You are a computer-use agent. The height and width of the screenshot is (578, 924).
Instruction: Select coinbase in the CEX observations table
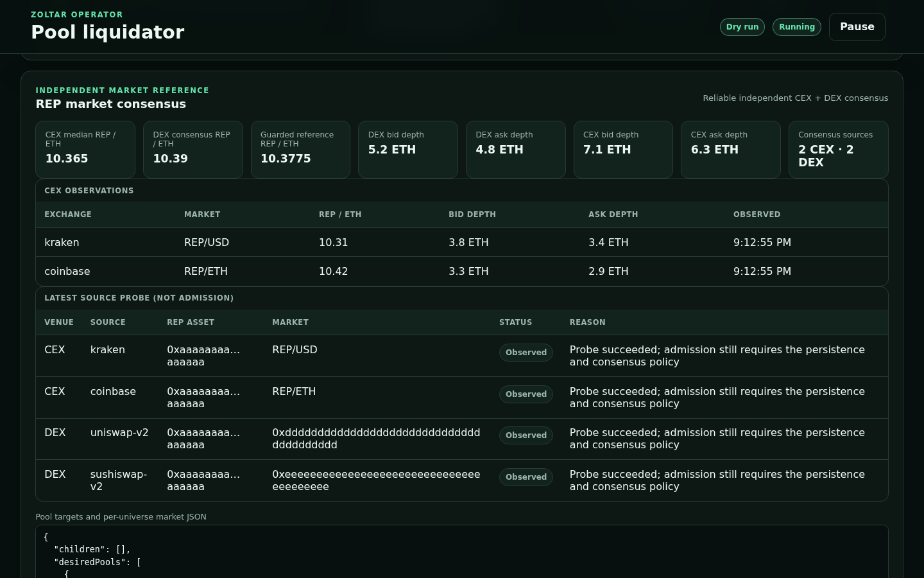(x=67, y=272)
